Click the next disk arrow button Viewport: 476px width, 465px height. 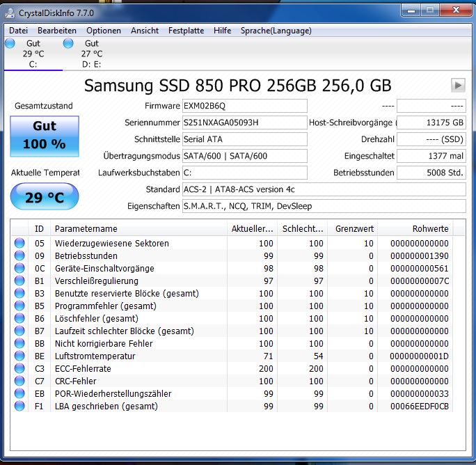(x=458, y=86)
